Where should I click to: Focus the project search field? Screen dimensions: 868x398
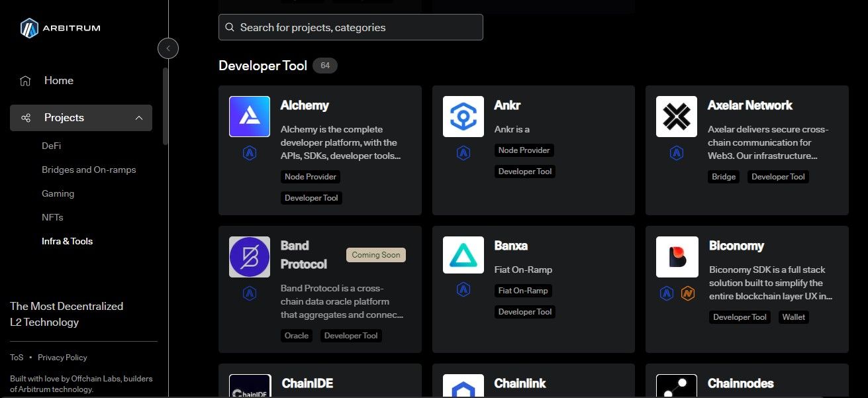(351, 27)
